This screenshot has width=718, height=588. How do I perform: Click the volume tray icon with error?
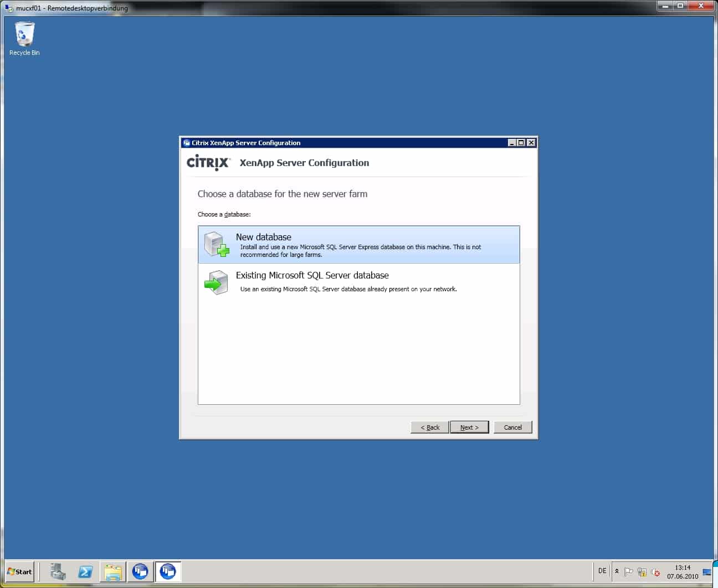click(x=656, y=572)
